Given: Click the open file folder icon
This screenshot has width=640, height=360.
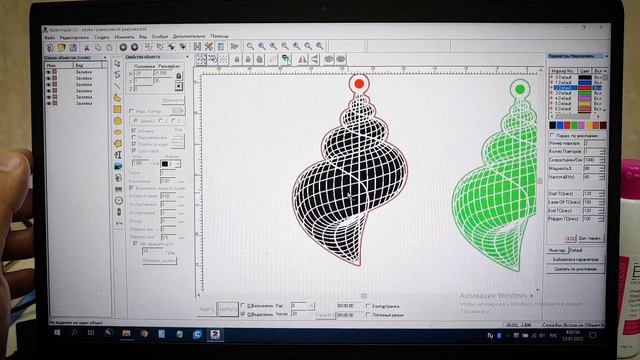Looking at the screenshot, I should (61, 48).
